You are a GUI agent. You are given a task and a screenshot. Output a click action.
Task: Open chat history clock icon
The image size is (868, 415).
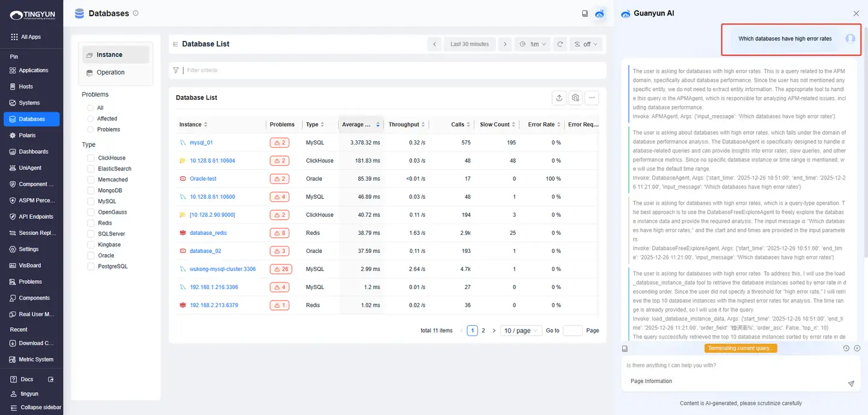pyautogui.click(x=846, y=348)
